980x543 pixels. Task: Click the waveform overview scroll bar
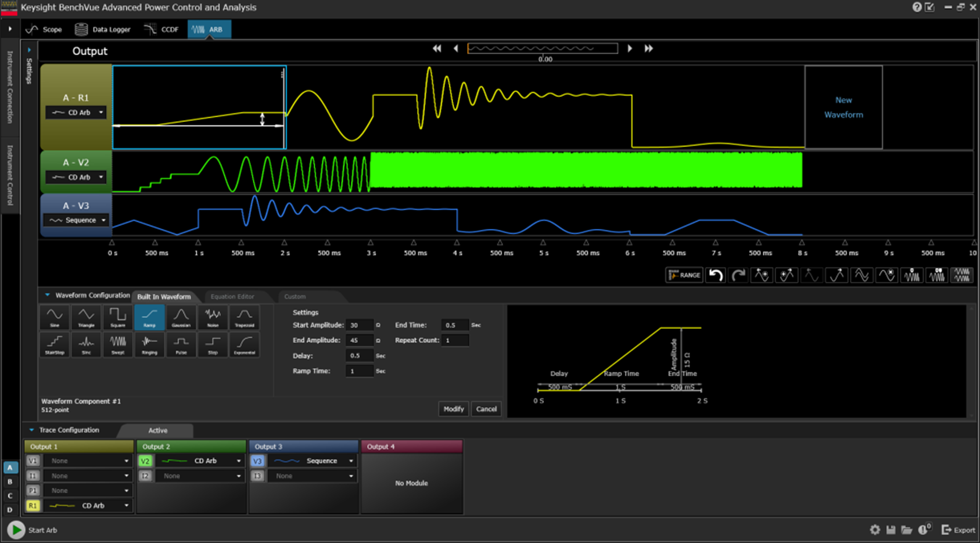pos(543,49)
